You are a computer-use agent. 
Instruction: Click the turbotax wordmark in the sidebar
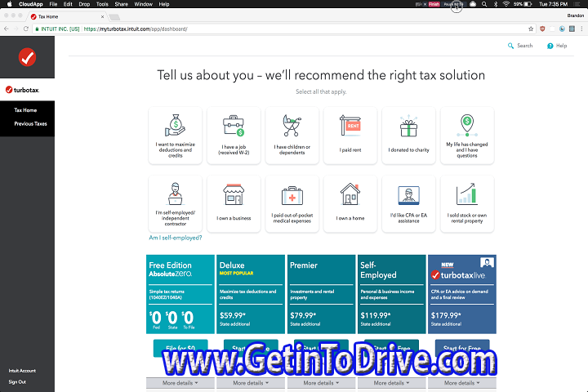point(22,90)
